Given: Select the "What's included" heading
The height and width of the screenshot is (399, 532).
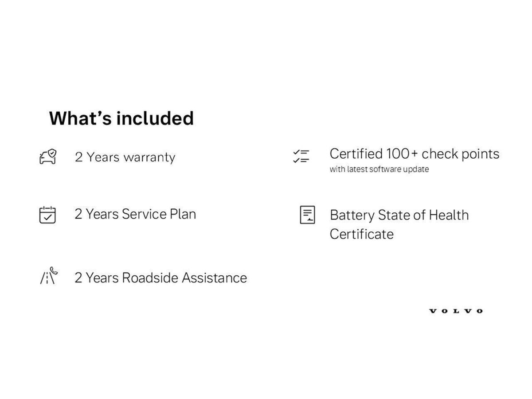Looking at the screenshot, I should pyautogui.click(x=121, y=118).
